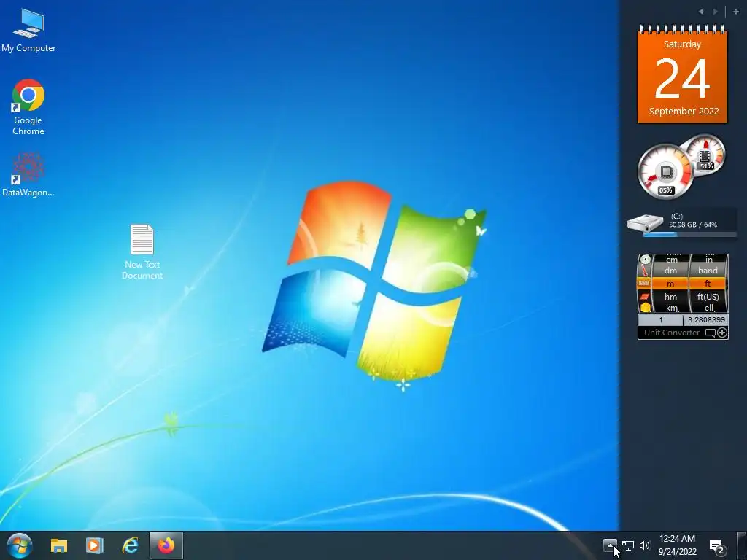The image size is (747, 560).
Task: Open network status tray icon
Action: (628, 545)
